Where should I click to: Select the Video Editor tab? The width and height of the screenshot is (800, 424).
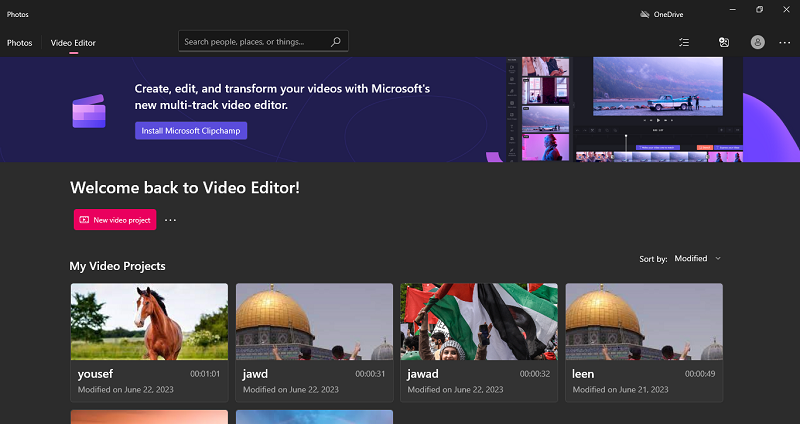[x=73, y=43]
